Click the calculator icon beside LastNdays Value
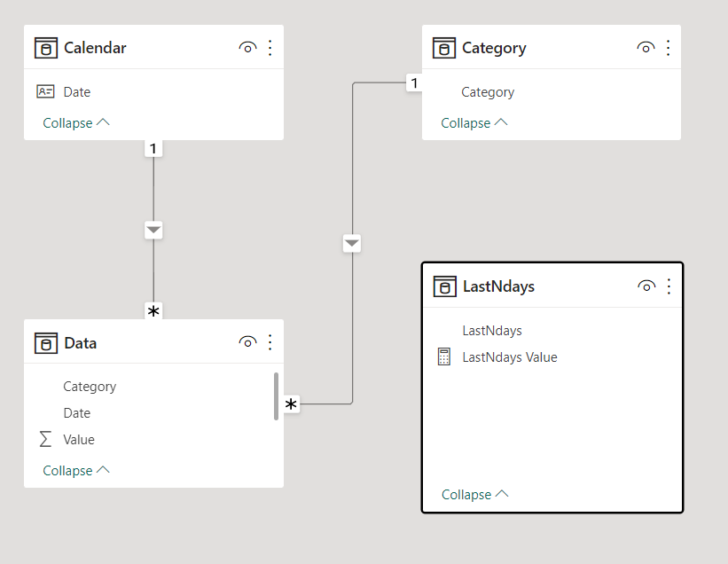This screenshot has width=728, height=564. (x=444, y=357)
